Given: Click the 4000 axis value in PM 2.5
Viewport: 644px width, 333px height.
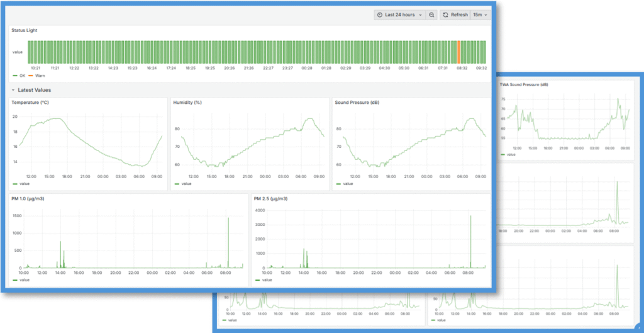Looking at the screenshot, I should [260, 210].
